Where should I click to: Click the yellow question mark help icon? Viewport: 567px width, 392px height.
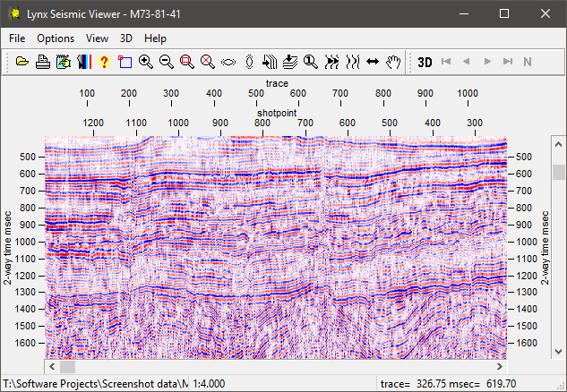coord(105,62)
